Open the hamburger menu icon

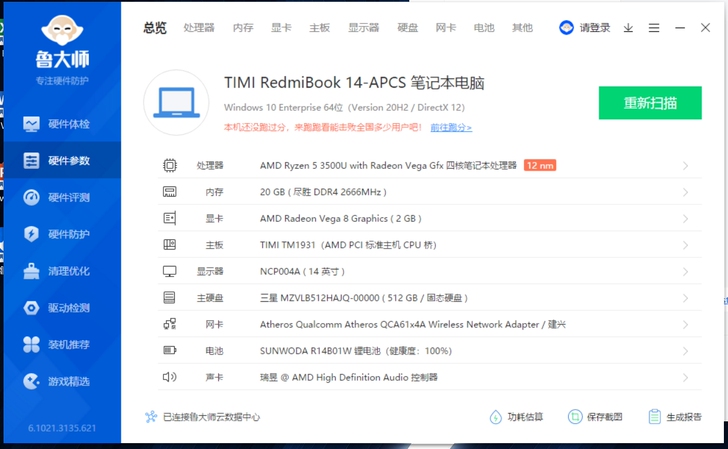pos(654,28)
